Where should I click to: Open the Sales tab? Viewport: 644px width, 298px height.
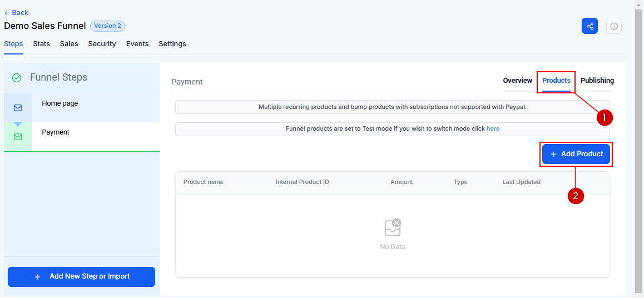coord(69,43)
